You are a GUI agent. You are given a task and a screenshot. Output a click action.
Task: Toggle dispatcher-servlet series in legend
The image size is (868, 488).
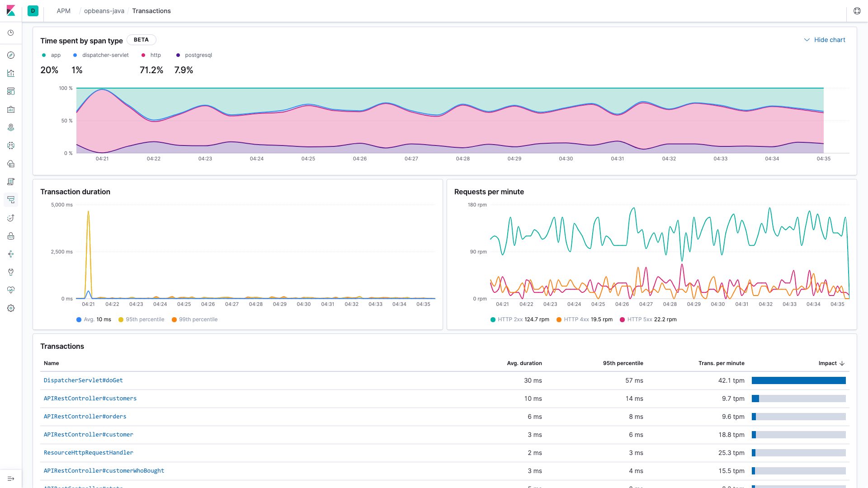pyautogui.click(x=101, y=55)
